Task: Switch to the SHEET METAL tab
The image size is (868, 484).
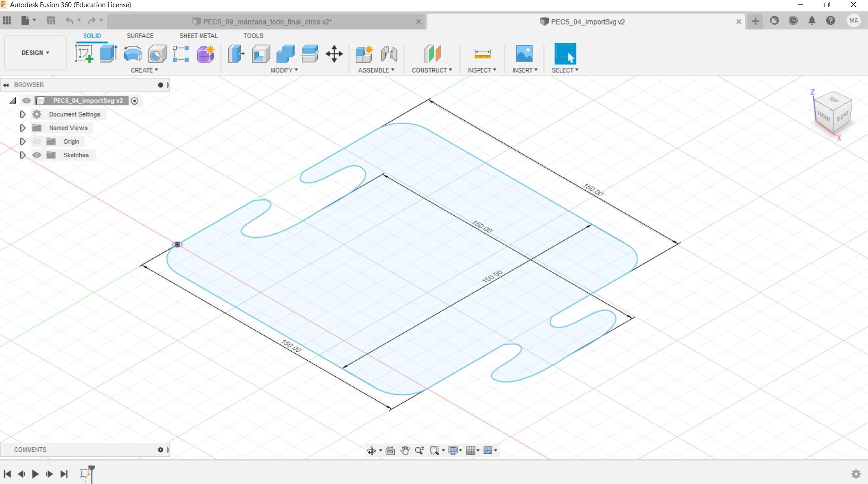Action: tap(199, 36)
